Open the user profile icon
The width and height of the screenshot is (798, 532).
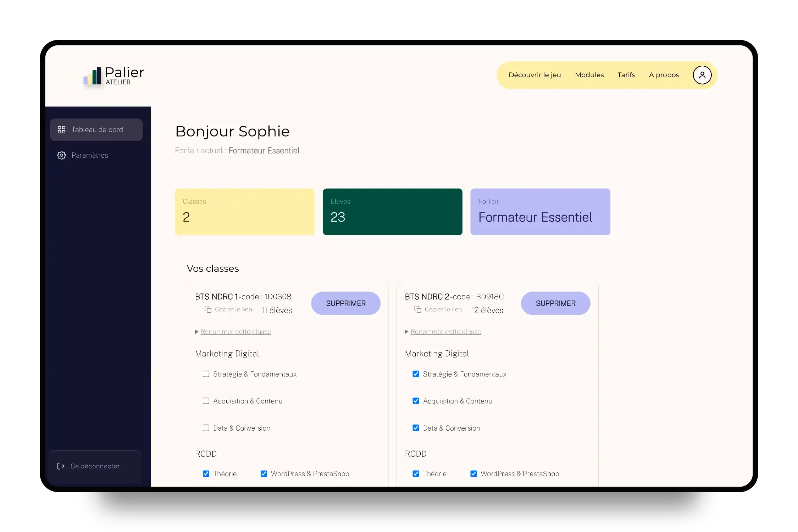point(702,75)
